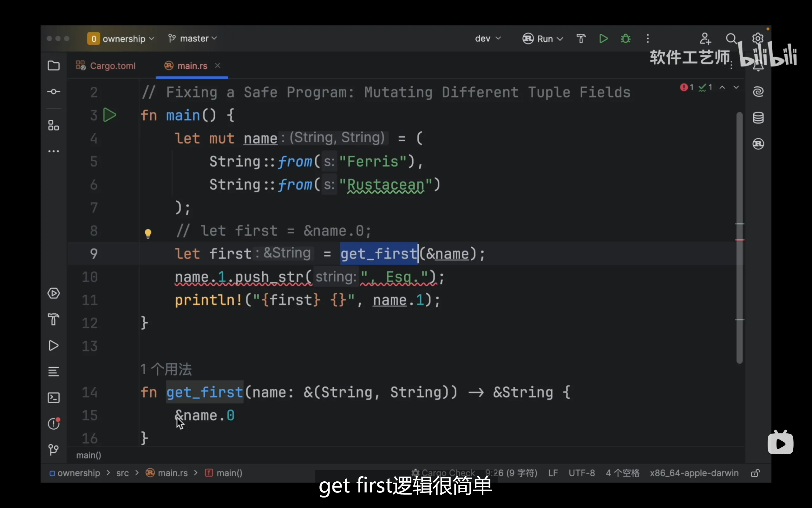Click the src breadcrumb
812x508 pixels.
click(x=122, y=473)
